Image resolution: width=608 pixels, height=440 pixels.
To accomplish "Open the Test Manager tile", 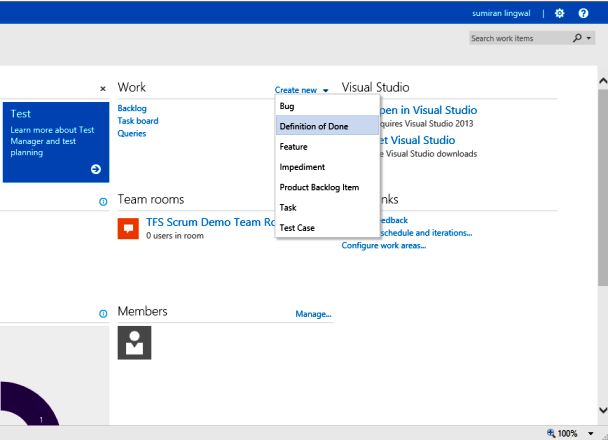I will pos(56,142).
